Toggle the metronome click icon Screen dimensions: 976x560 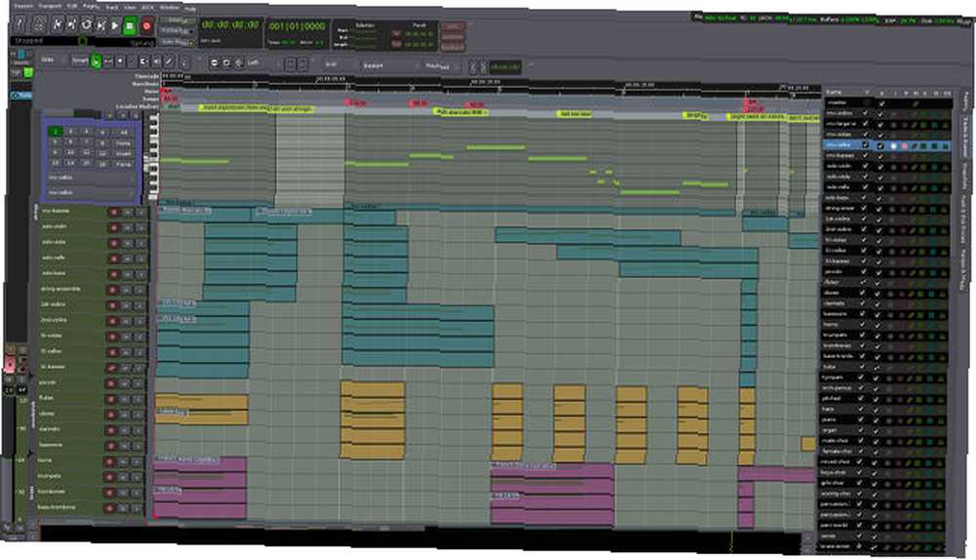(39, 24)
